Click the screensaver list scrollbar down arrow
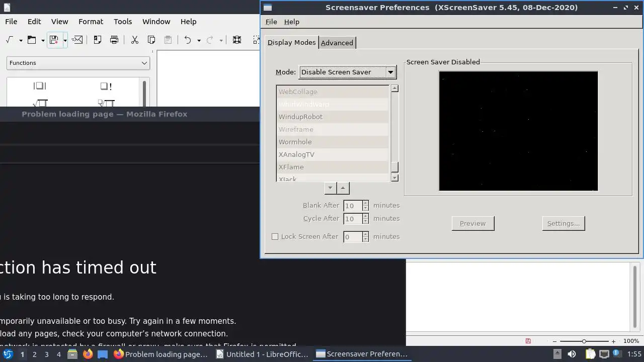644x362 pixels. (394, 177)
